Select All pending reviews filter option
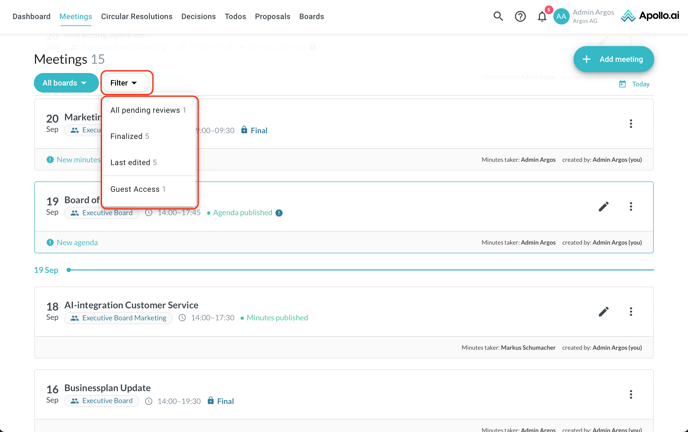The width and height of the screenshot is (688, 432). click(147, 110)
